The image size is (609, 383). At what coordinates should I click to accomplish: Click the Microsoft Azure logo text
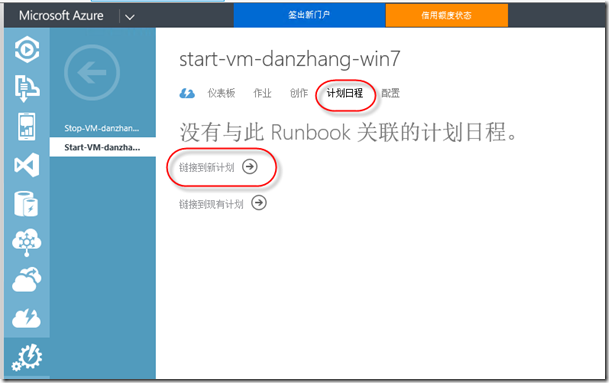[x=61, y=16]
